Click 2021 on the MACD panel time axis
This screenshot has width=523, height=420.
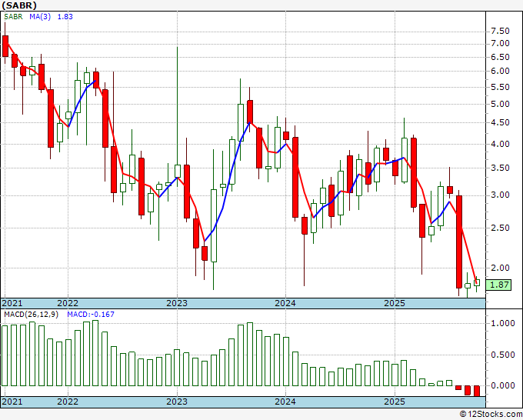pyautogui.click(x=12, y=402)
